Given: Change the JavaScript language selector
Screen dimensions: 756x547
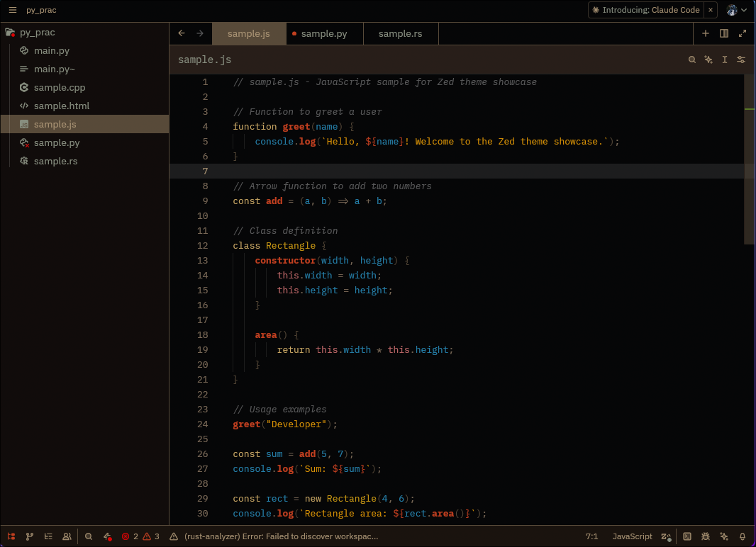Looking at the screenshot, I should [x=632, y=536].
